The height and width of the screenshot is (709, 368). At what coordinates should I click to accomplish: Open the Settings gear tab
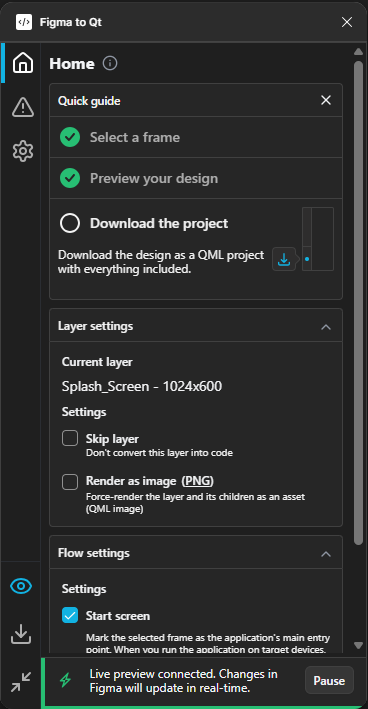tap(23, 151)
